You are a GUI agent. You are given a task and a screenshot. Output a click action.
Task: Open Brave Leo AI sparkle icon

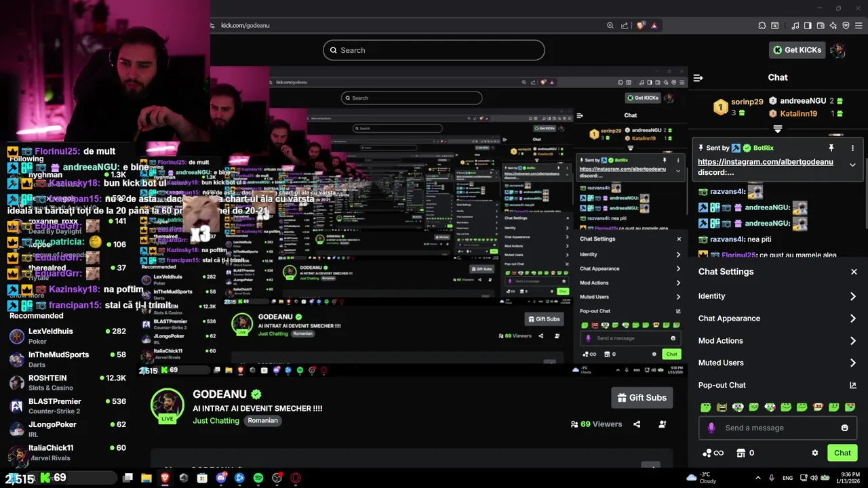[x=833, y=26]
